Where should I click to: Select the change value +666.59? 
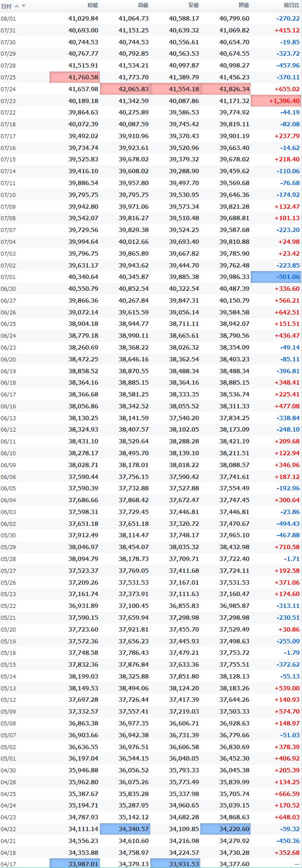click(x=287, y=794)
